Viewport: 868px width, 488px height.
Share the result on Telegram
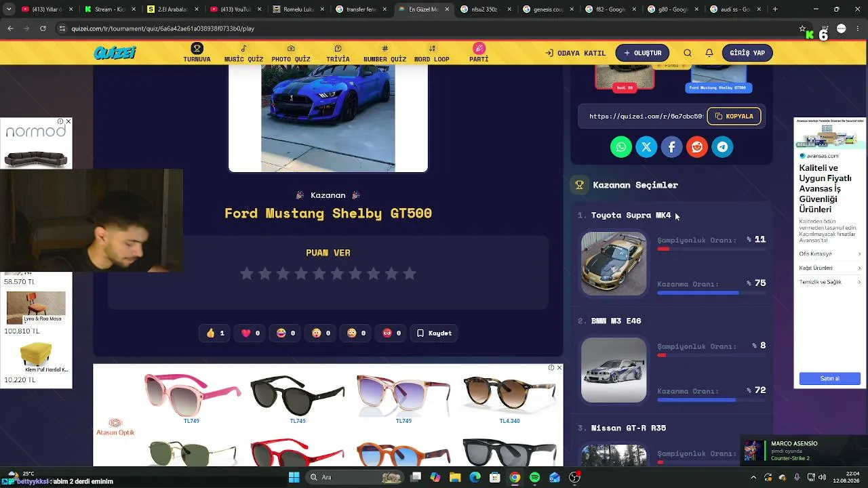(722, 147)
